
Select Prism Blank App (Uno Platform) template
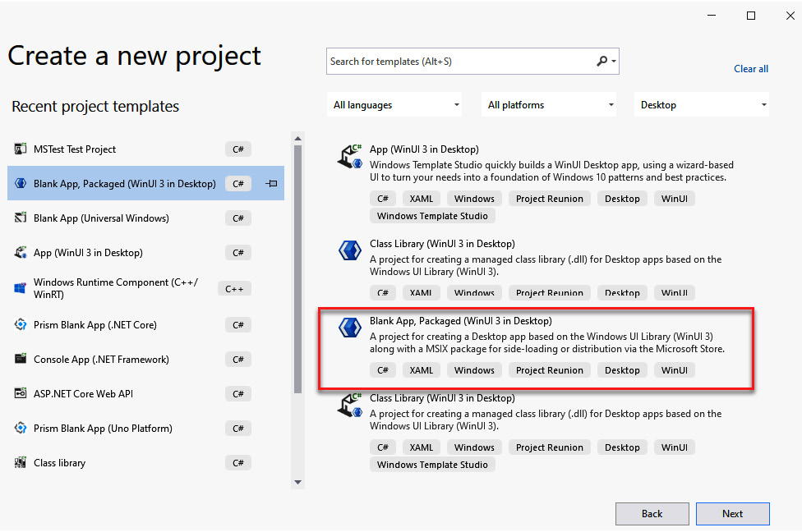tap(145, 429)
